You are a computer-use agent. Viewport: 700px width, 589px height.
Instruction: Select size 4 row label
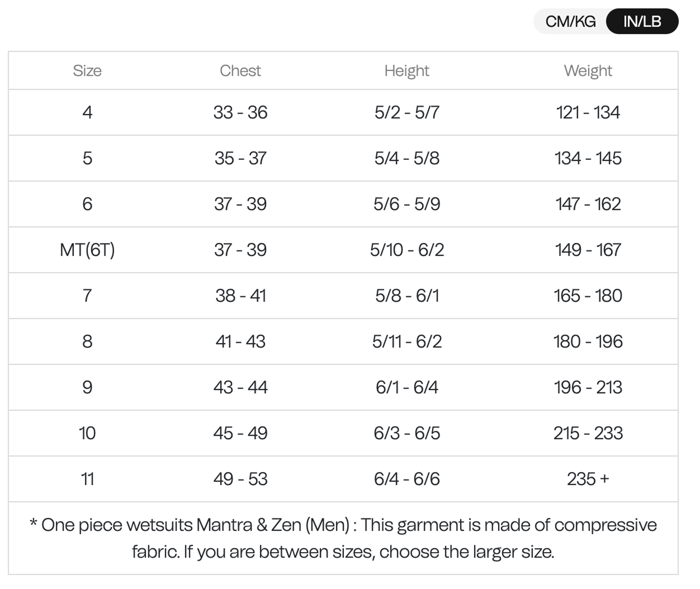pos(87,112)
